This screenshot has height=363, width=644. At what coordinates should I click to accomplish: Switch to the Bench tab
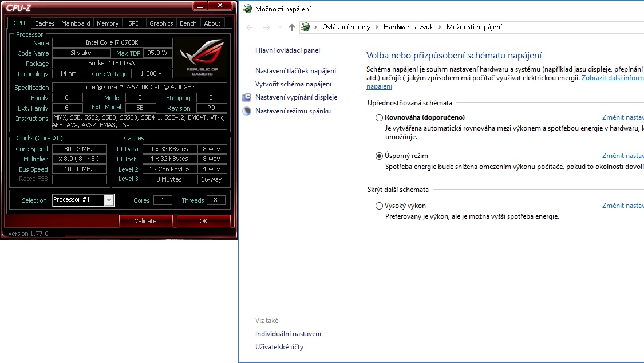point(188,23)
